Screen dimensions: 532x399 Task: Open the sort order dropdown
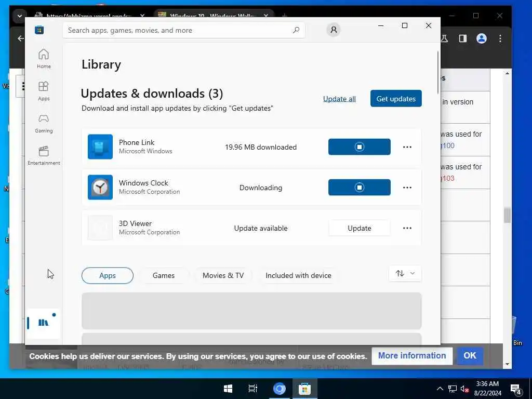[405, 273]
